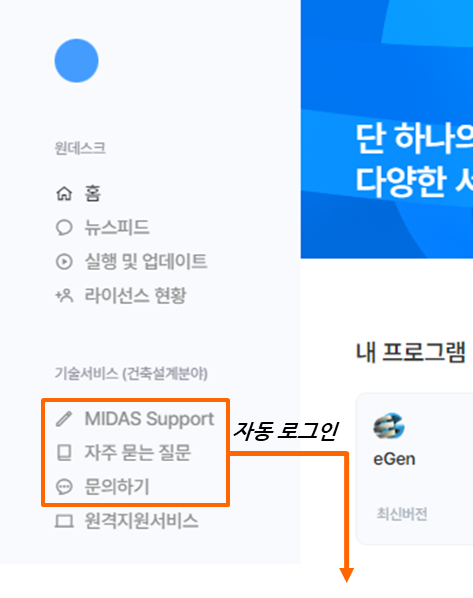This screenshot has height=598, width=473.
Task: Click the chat dots icon beside 문의하기
Action: click(x=64, y=487)
